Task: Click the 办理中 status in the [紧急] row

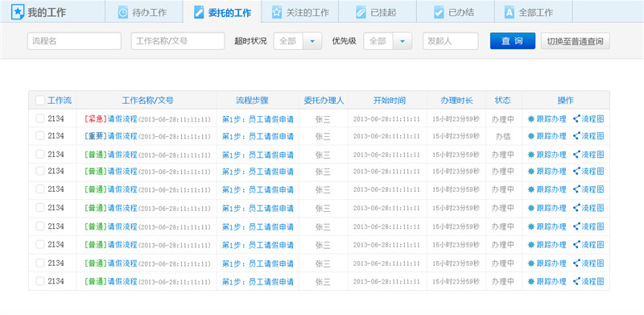Action: 502,119
